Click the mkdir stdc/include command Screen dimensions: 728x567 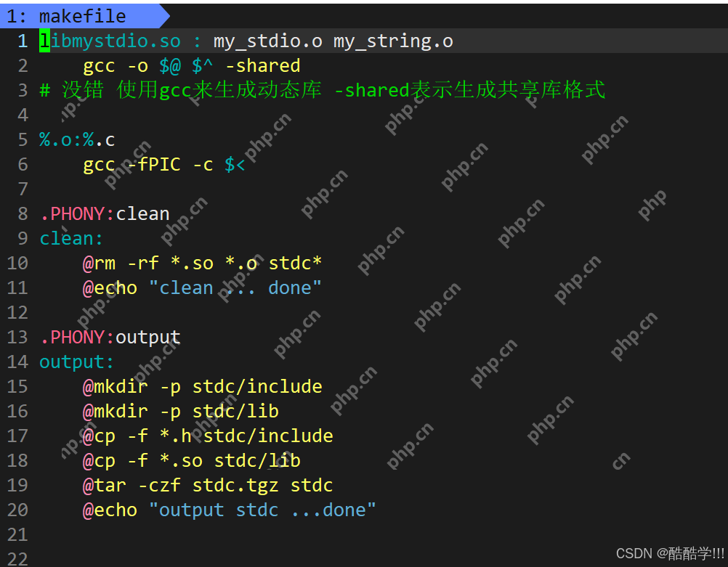coord(203,386)
